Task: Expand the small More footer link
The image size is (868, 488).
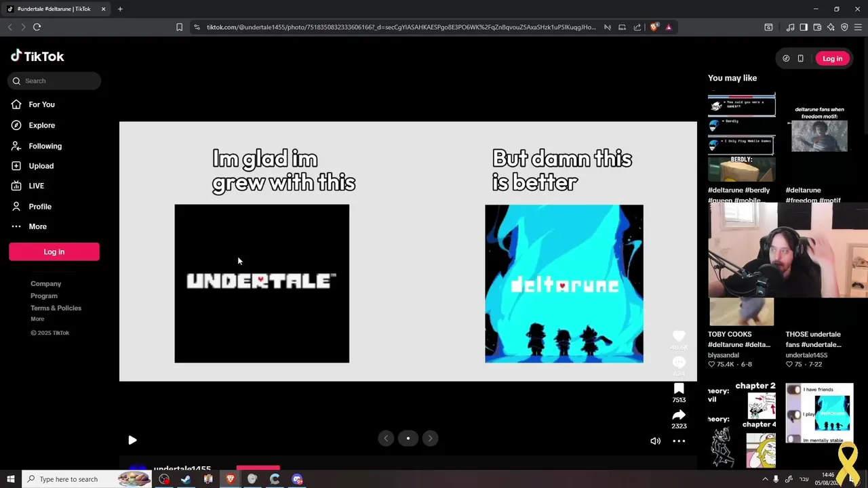Action: point(37,319)
